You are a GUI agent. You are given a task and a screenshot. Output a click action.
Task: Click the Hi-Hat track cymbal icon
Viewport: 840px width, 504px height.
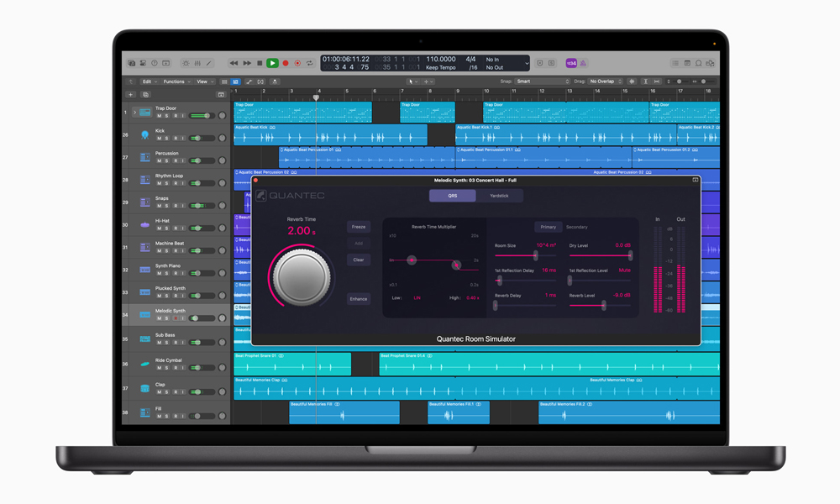tap(144, 224)
